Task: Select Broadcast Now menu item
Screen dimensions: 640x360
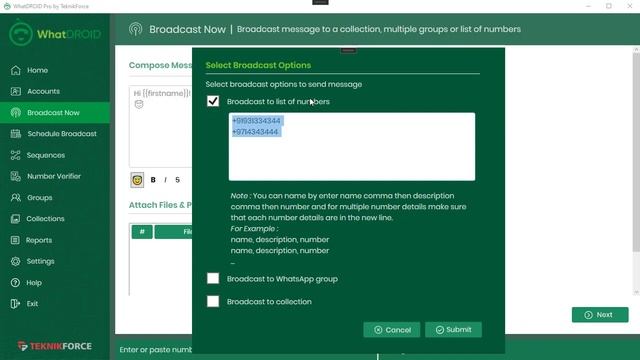Action: pos(55,113)
